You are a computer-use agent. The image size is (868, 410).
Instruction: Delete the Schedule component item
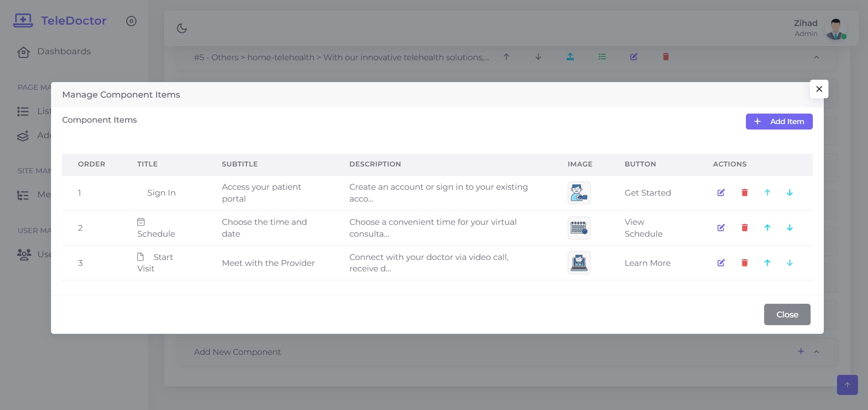tap(745, 228)
